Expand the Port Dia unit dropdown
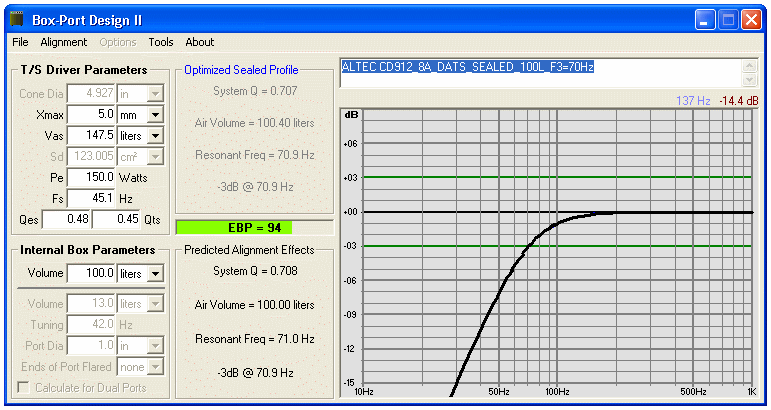This screenshot has height=410, width=771. pyautogui.click(x=155, y=346)
